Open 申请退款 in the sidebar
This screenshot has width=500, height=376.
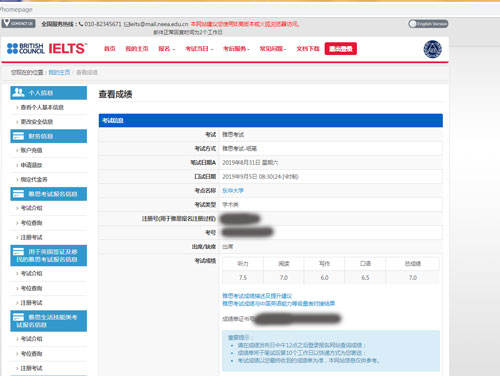[x=31, y=165]
